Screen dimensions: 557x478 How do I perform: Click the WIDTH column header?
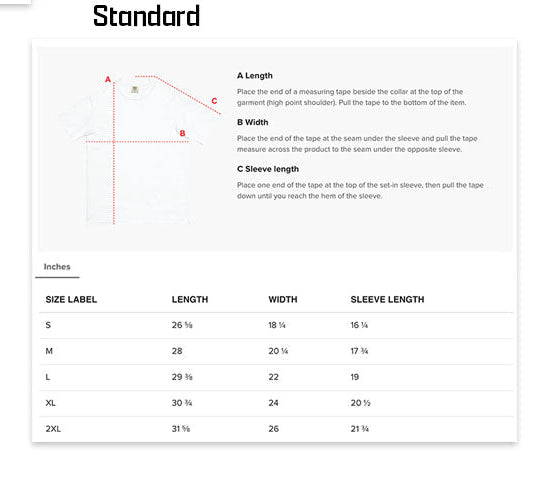point(283,299)
